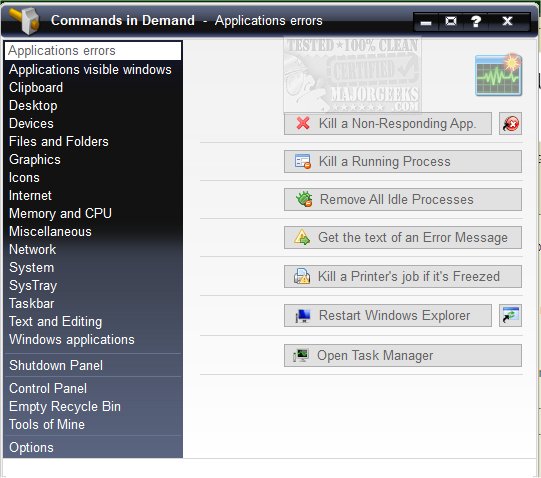Click the printer icon on Kill Printer's job
This screenshot has height=478, width=541.
pos(302,276)
